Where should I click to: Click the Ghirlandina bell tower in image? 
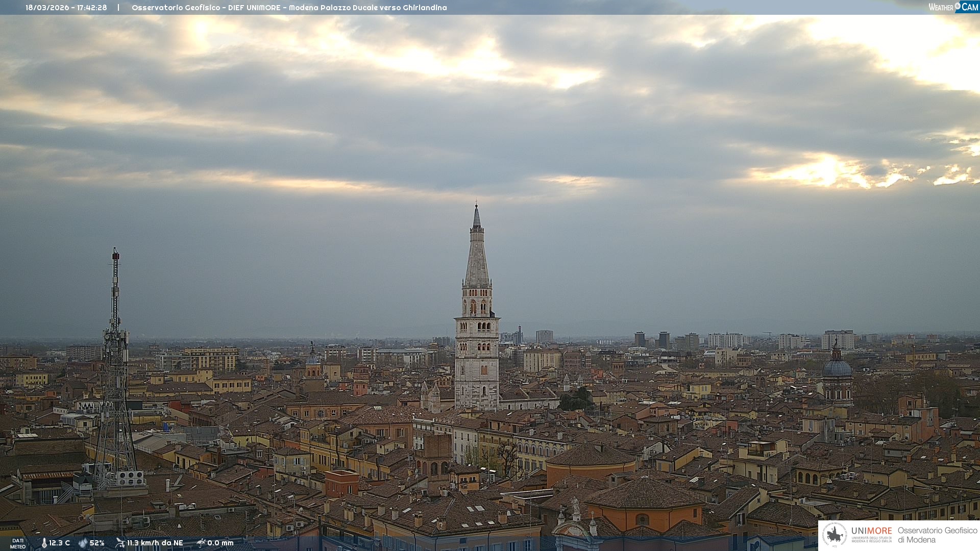(x=477, y=327)
